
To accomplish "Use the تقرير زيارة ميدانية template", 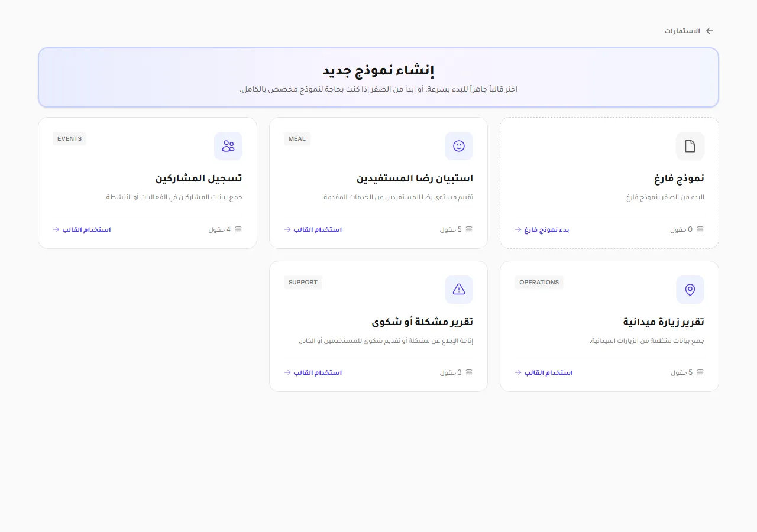I will click(x=544, y=372).
